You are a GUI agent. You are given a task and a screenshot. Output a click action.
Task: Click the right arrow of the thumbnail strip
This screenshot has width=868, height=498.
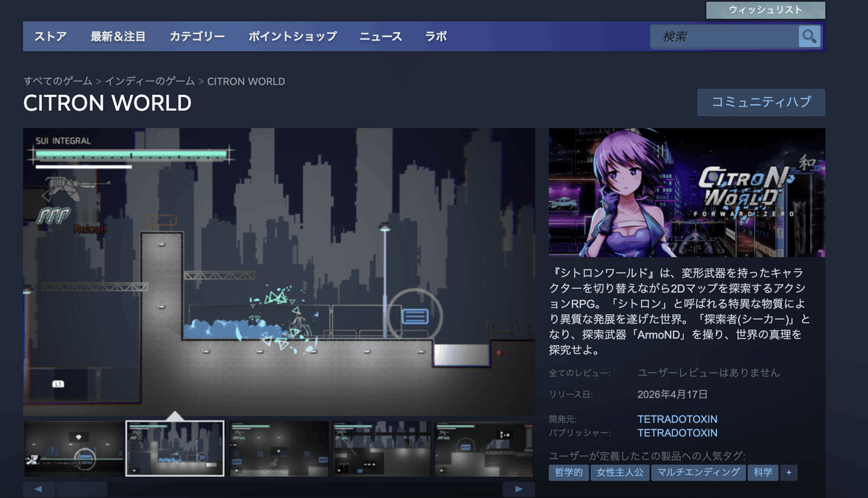click(519, 490)
